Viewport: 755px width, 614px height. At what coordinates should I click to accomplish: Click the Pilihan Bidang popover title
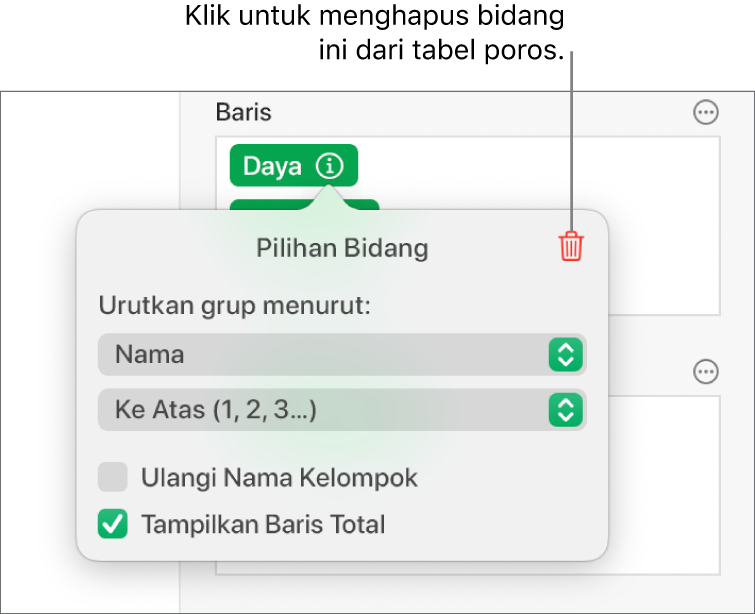pyautogui.click(x=342, y=248)
